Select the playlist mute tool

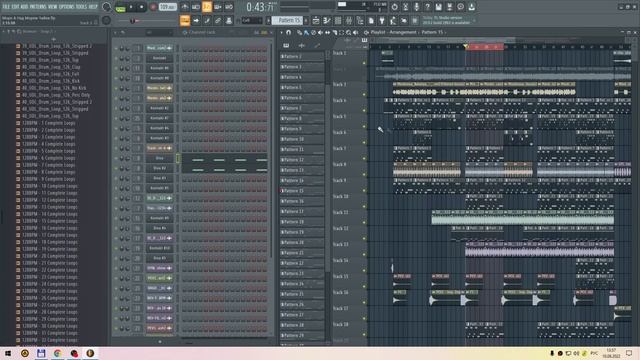[x=320, y=32]
